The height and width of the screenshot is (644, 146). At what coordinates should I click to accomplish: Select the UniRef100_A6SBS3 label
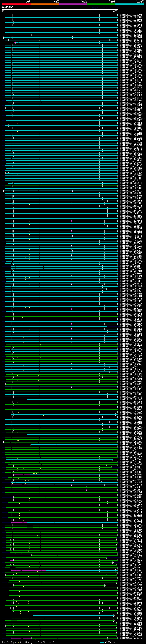(x=131, y=284)
